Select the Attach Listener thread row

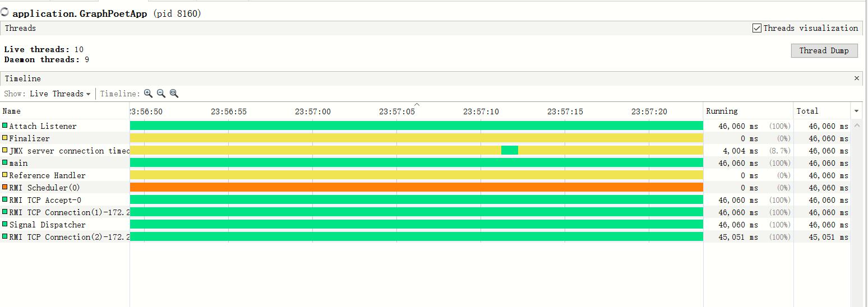coord(425,126)
